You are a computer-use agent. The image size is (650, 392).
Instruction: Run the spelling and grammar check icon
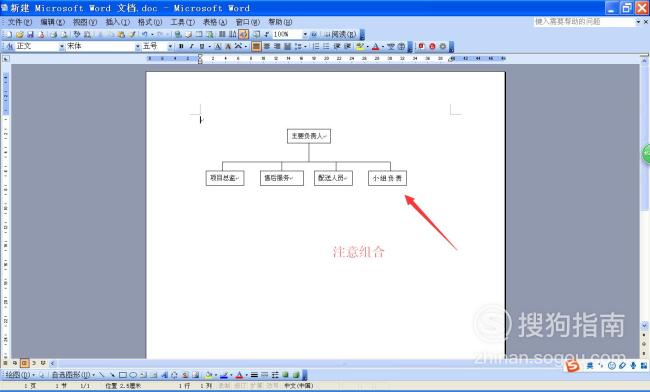(x=77, y=34)
